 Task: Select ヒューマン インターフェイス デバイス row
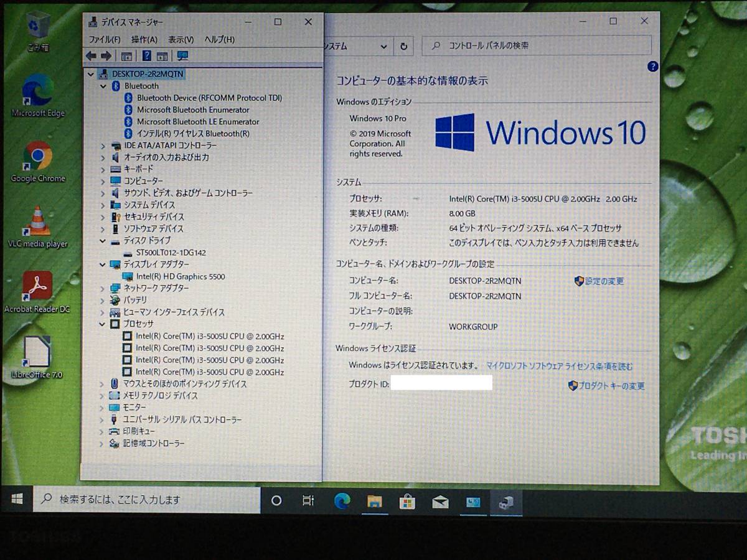[174, 312]
